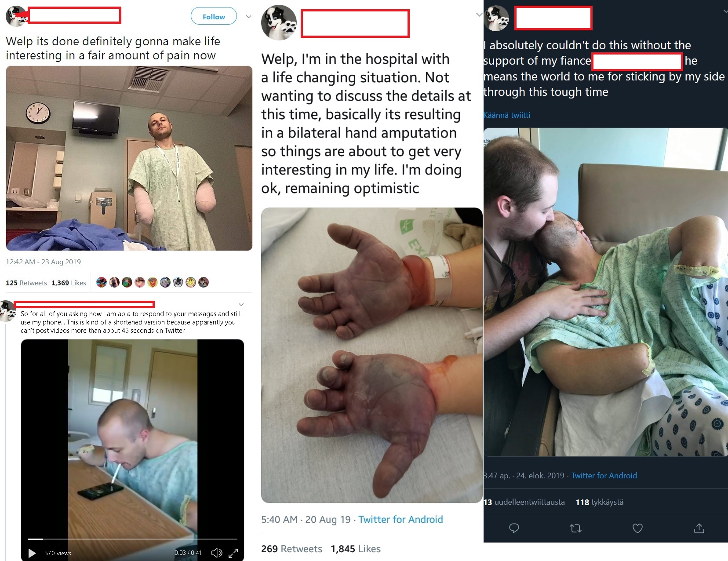
Task: Open the dog avatar on the middle tweet
Action: [279, 23]
